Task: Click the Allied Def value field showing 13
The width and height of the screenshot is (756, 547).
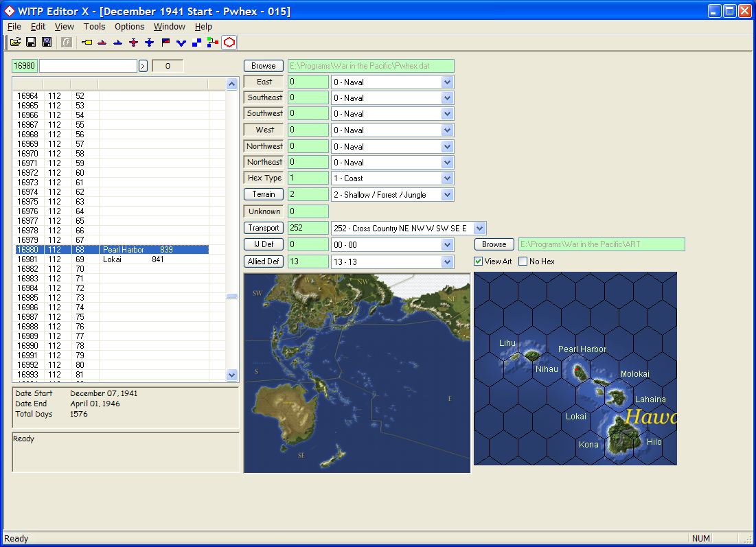Action: tap(308, 261)
